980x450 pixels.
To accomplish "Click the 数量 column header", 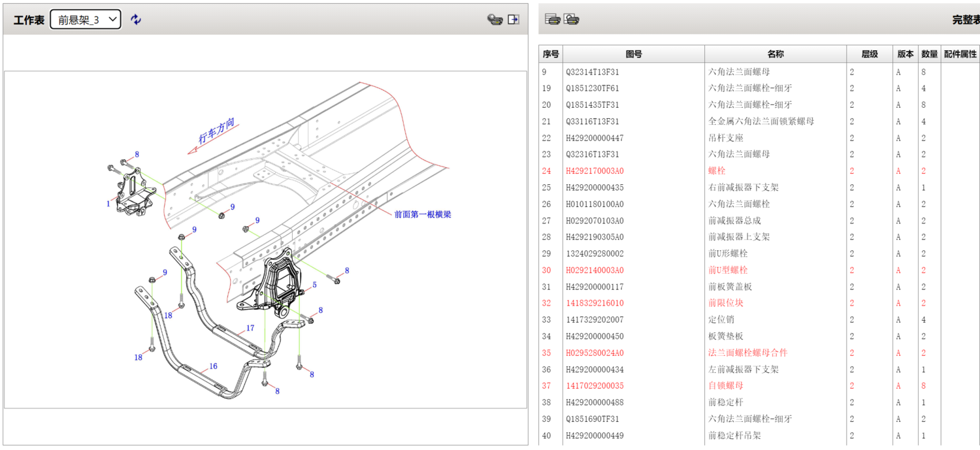I will (x=929, y=54).
